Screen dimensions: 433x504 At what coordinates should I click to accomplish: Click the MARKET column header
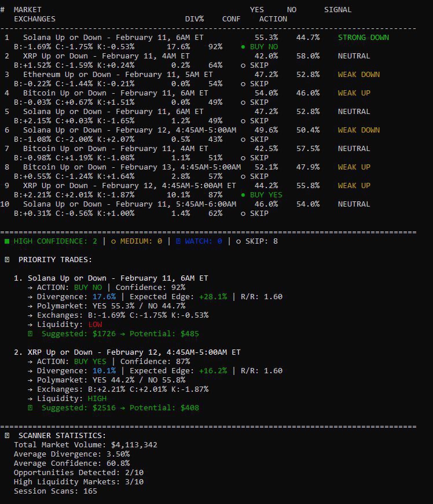(x=28, y=10)
